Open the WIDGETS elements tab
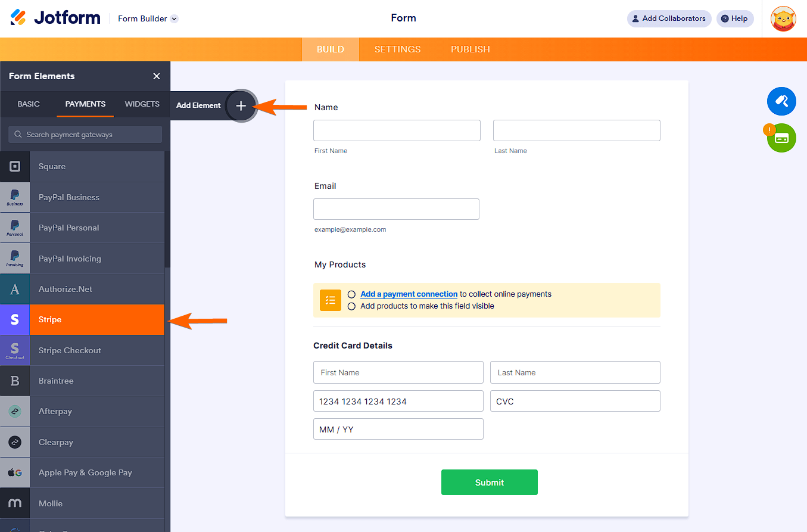Screen dimensions: 807x532 coord(142,104)
